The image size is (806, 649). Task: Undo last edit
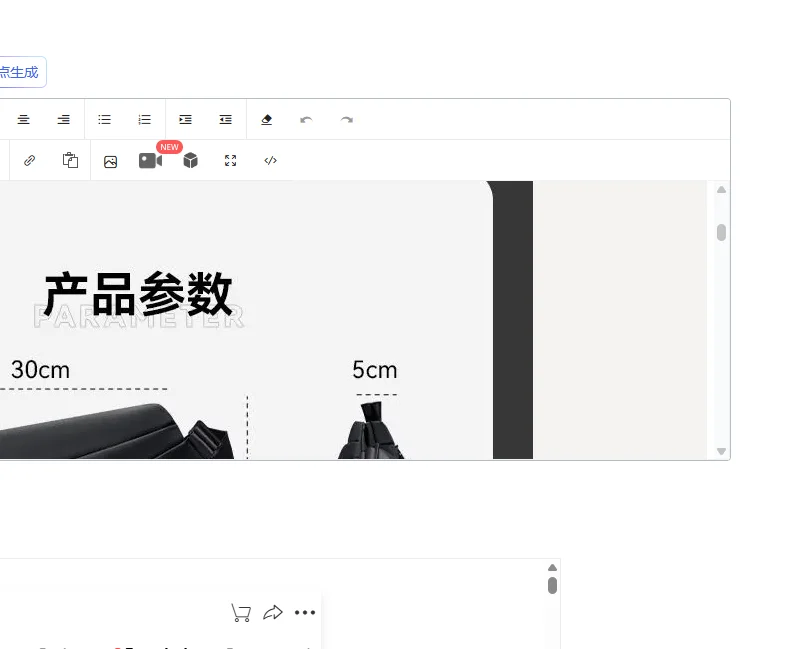point(306,120)
